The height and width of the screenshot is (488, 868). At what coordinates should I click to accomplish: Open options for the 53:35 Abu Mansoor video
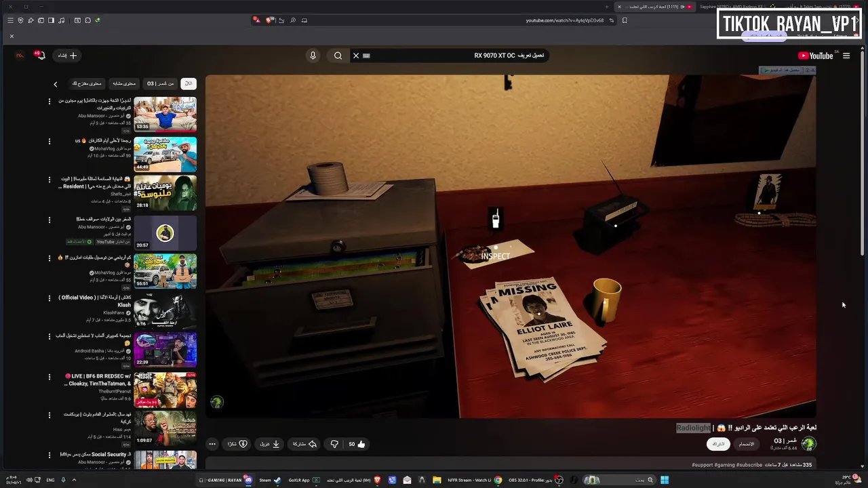pyautogui.click(x=49, y=102)
